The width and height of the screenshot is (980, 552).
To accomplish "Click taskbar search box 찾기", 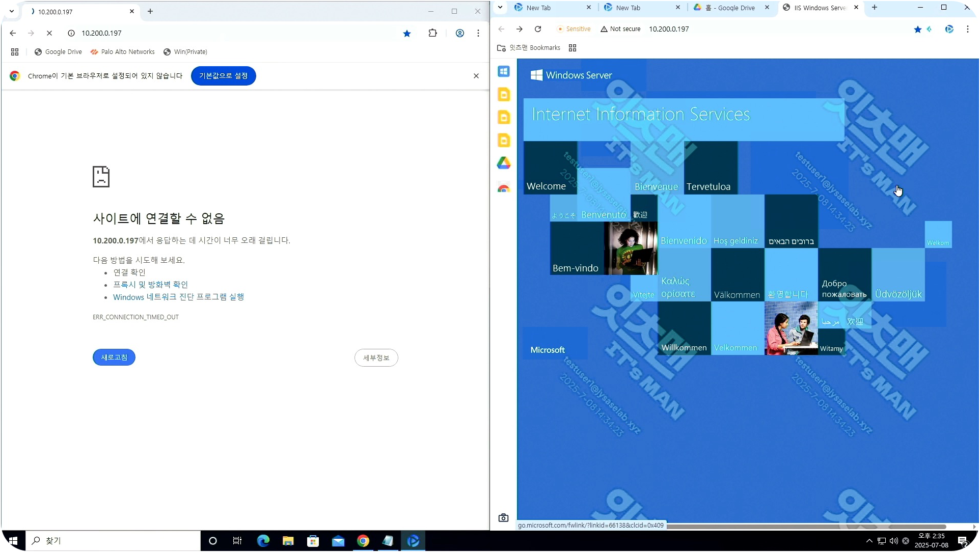I will (x=113, y=541).
